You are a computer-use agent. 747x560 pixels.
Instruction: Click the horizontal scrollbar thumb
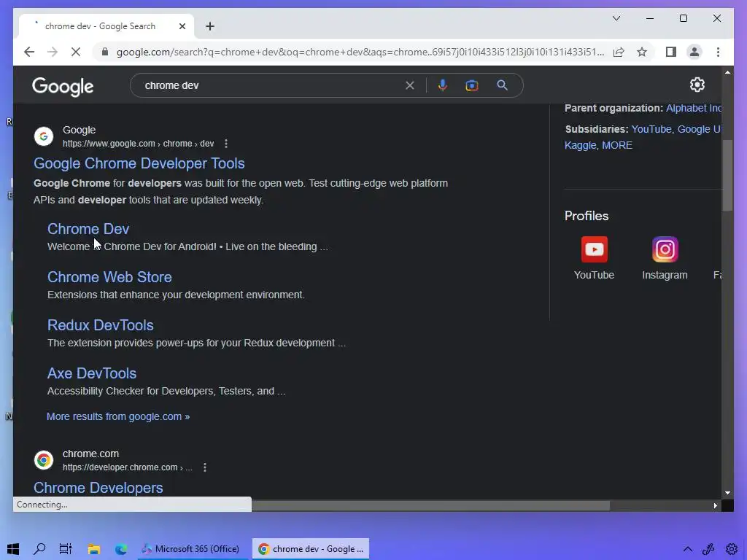pos(430,505)
